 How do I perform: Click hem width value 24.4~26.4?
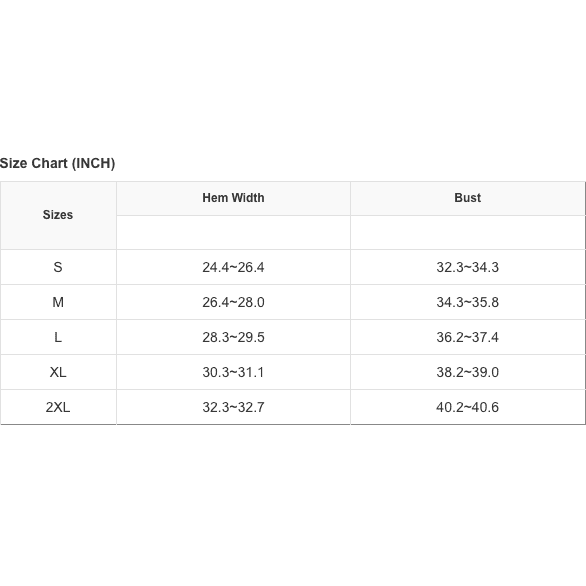233,267
